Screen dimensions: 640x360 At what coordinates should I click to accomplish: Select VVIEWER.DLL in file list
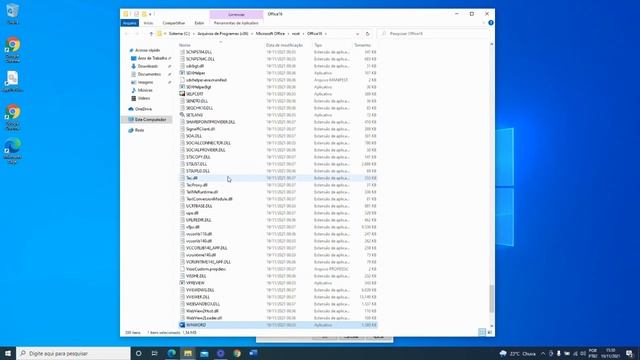coord(198,297)
